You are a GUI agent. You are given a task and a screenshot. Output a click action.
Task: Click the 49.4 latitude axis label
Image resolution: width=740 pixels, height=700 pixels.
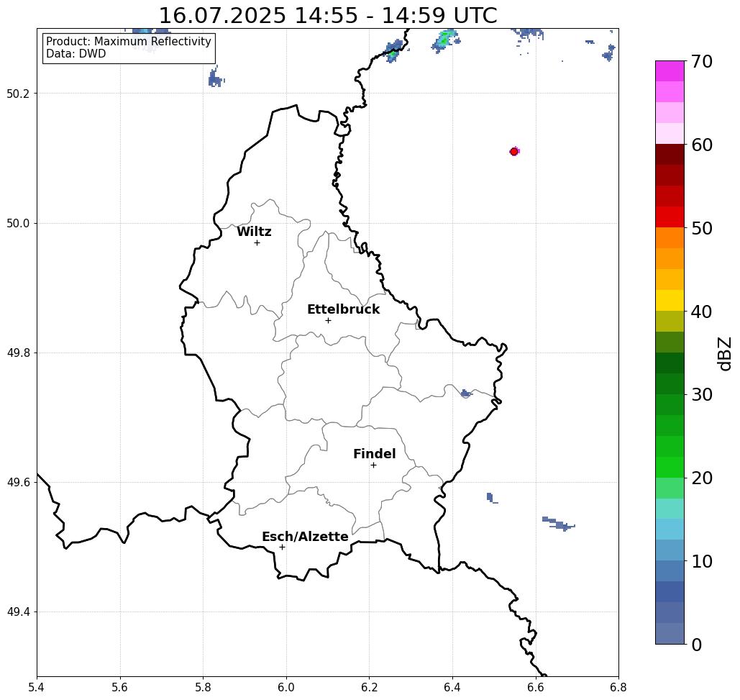[x=18, y=612]
